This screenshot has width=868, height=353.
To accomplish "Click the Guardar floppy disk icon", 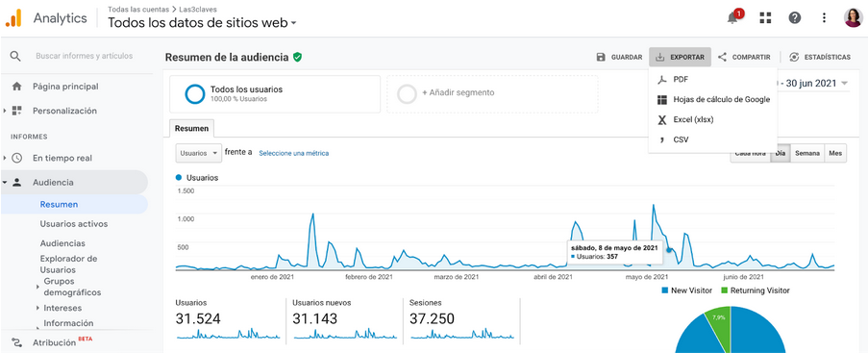I will coord(601,57).
